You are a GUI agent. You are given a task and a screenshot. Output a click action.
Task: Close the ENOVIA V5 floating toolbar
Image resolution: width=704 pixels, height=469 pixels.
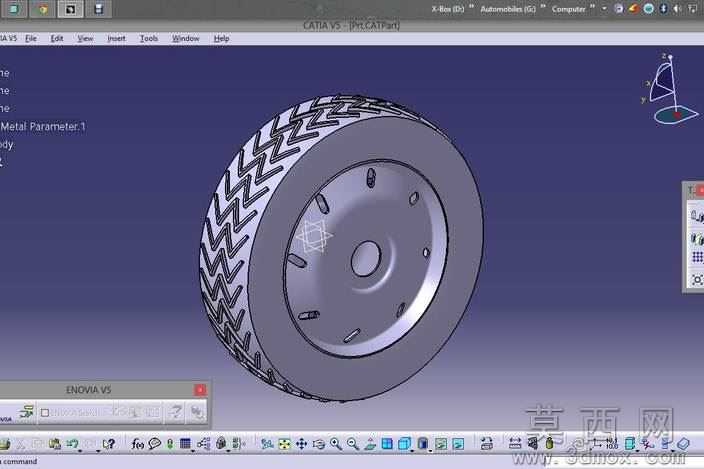point(200,390)
